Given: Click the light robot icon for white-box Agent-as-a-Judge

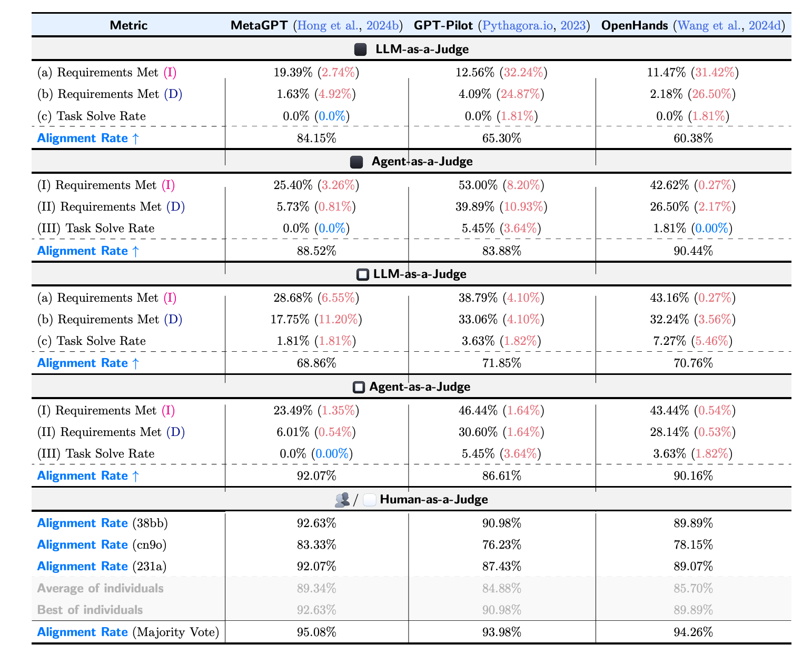Looking at the screenshot, I should tap(359, 386).
